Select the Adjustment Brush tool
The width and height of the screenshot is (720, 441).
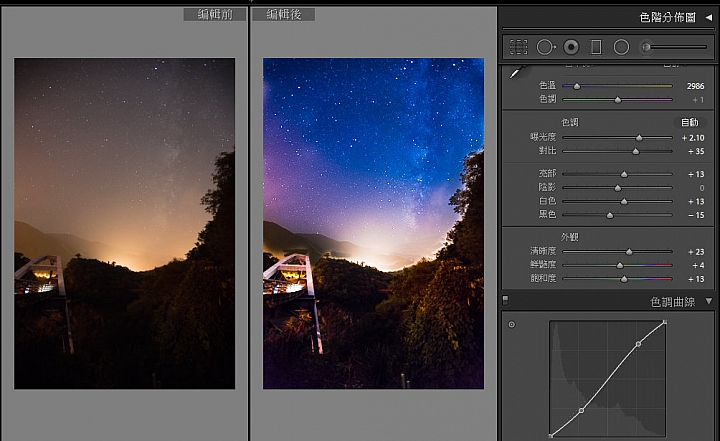(674, 47)
